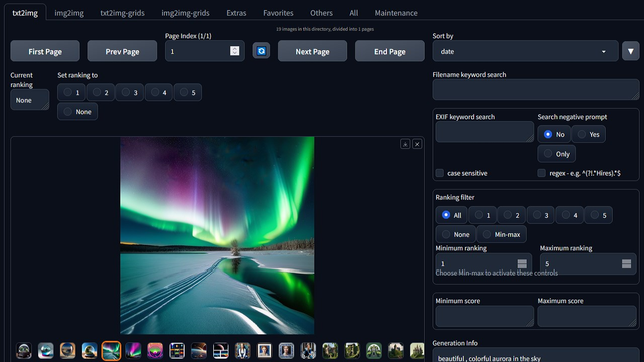Click the Filename keyword search field

tap(535, 89)
